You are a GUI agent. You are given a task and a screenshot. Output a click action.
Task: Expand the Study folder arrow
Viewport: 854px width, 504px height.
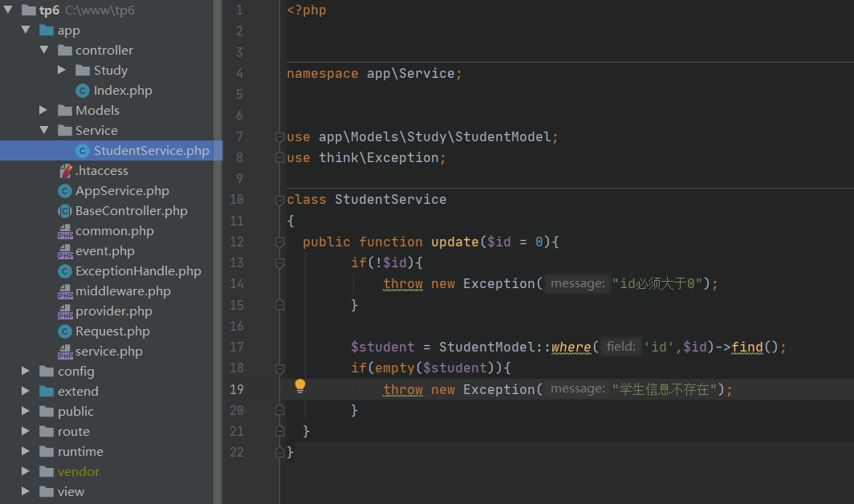click(x=62, y=71)
